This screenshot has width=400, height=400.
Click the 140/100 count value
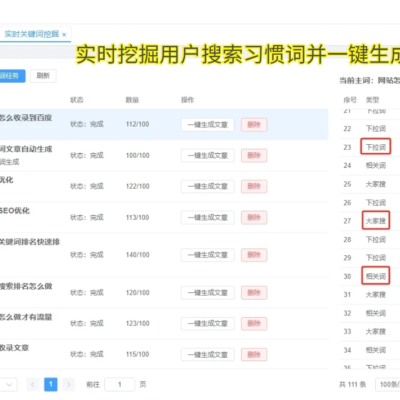137,255
